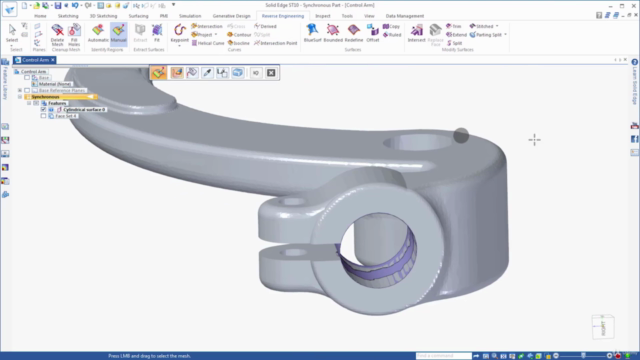Open the Select dropdown arrow
Screen dimensions: 640x360
pos(12,45)
